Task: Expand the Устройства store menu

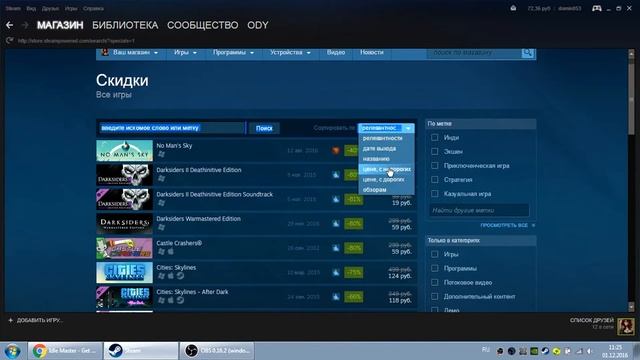Action: coord(290,53)
